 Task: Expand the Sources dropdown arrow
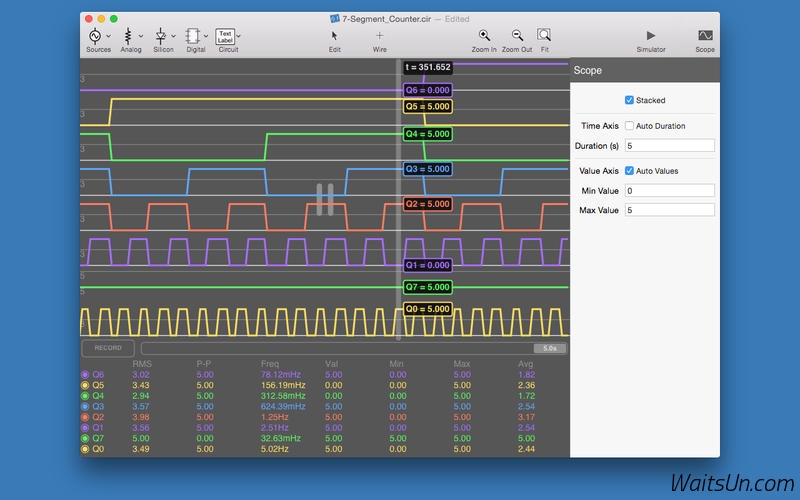(x=109, y=36)
